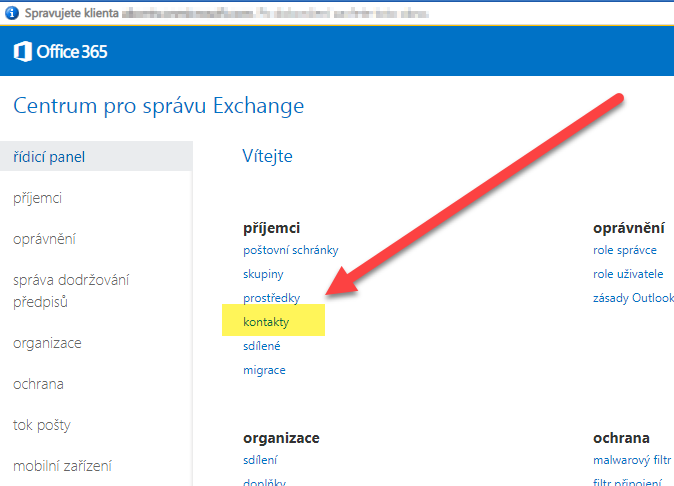Screen dimensions: 674x486
Task: Open tok pošty in the sidebar
Action: click(x=42, y=425)
